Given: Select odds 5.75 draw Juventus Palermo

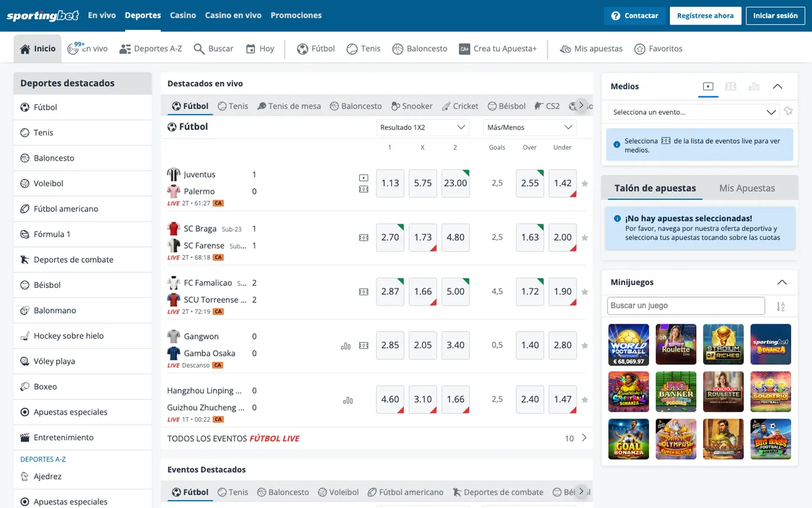Looking at the screenshot, I should pos(423,184).
